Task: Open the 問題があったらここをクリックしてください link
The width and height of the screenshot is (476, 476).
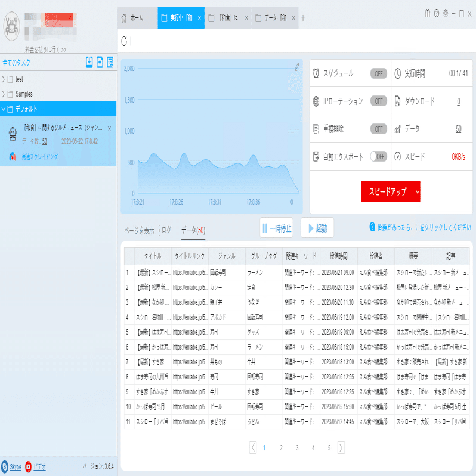Action: (424, 227)
